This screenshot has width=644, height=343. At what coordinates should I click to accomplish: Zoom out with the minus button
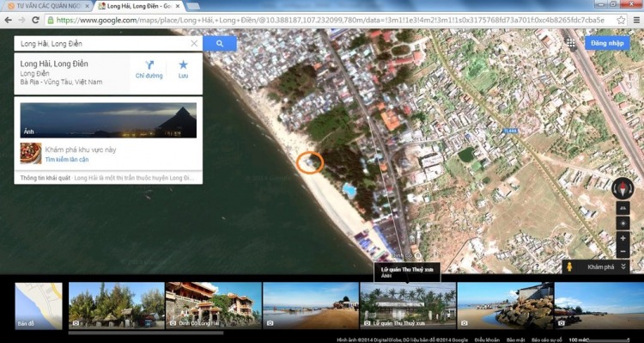pyautogui.click(x=623, y=251)
